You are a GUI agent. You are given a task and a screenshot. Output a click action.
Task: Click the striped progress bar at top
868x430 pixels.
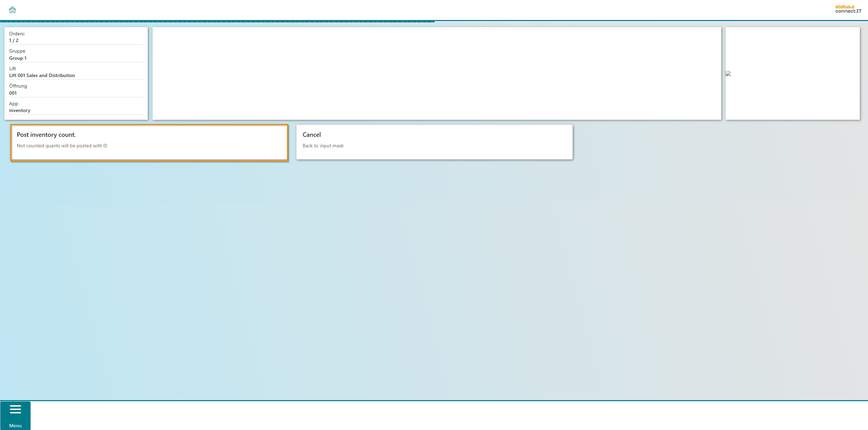(217, 21)
